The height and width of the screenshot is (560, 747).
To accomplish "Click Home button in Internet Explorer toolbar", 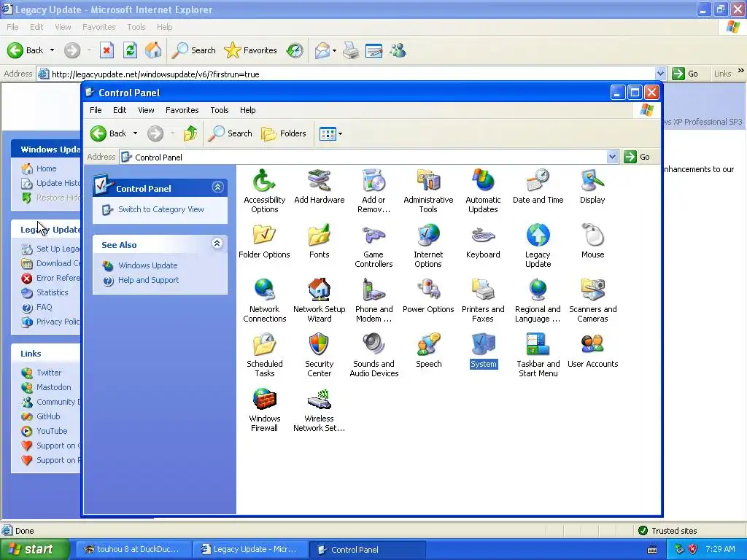I will click(x=153, y=50).
